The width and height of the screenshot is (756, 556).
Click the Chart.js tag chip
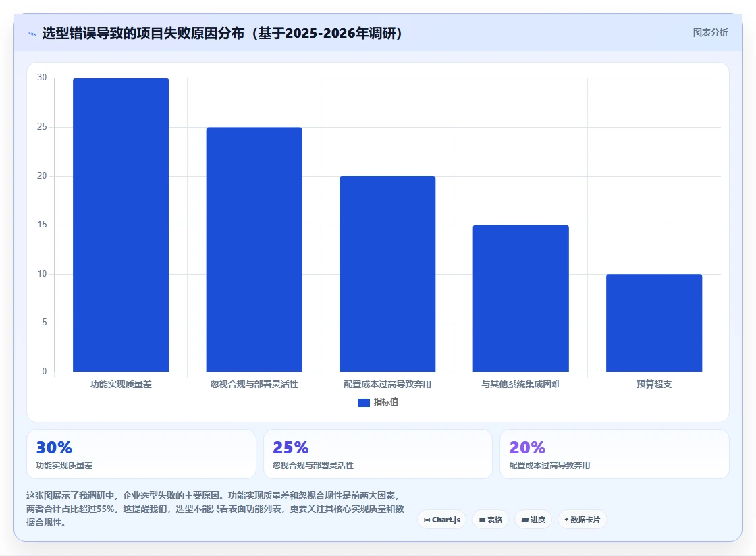[441, 520]
